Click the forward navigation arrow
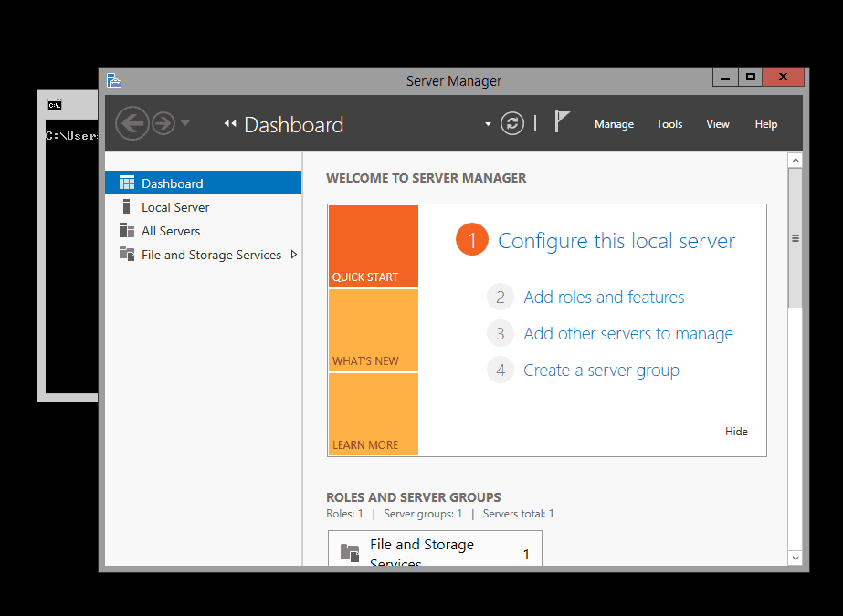 163,123
